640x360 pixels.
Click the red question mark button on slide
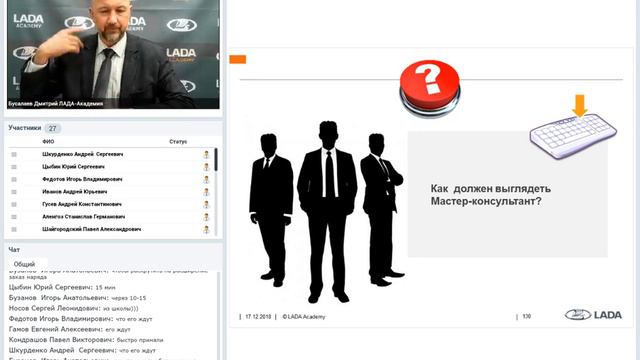(430, 88)
